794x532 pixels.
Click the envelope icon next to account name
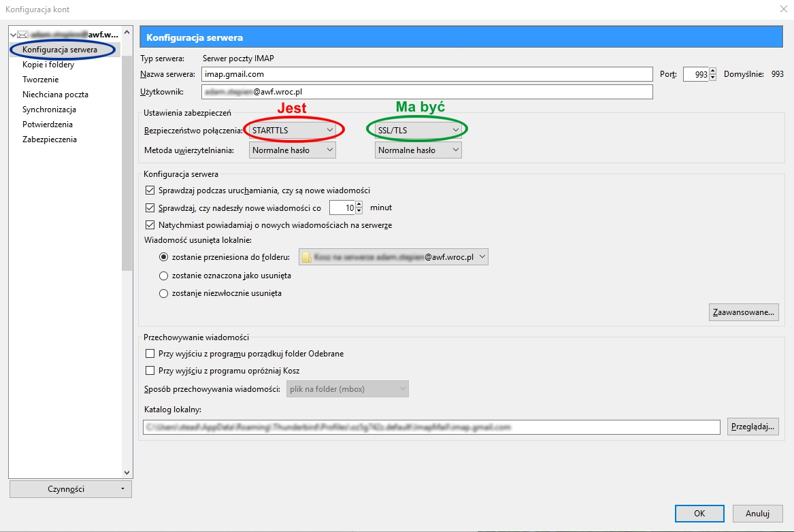[x=22, y=35]
